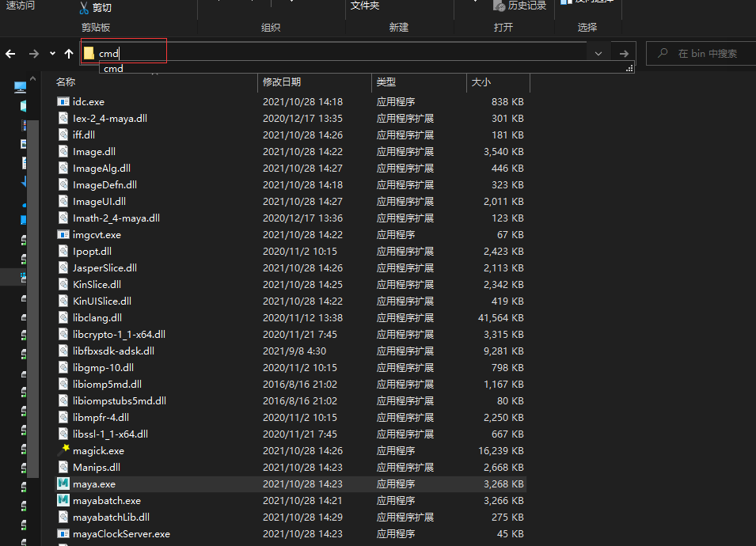Select the iff.dll file icon

pyautogui.click(x=63, y=135)
